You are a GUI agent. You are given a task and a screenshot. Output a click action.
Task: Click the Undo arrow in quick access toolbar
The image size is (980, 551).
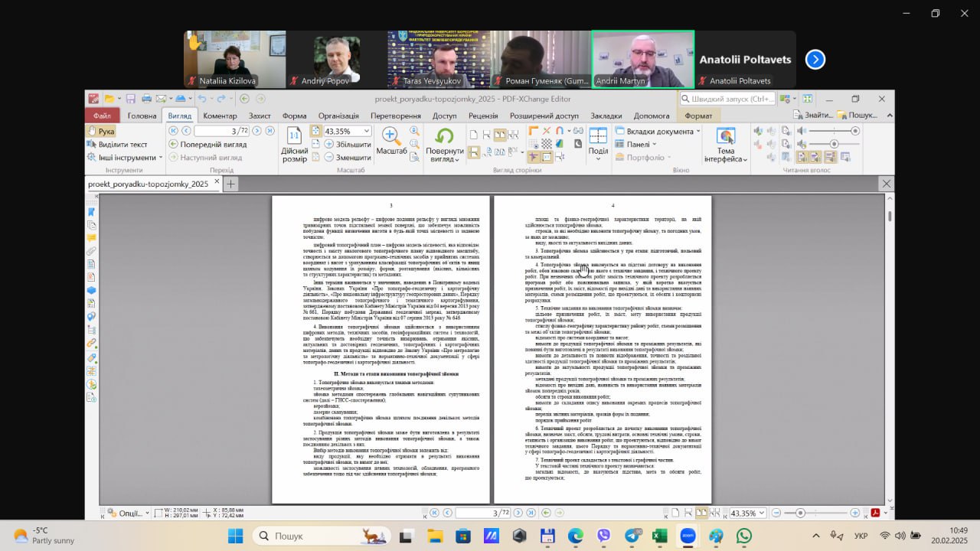point(202,99)
